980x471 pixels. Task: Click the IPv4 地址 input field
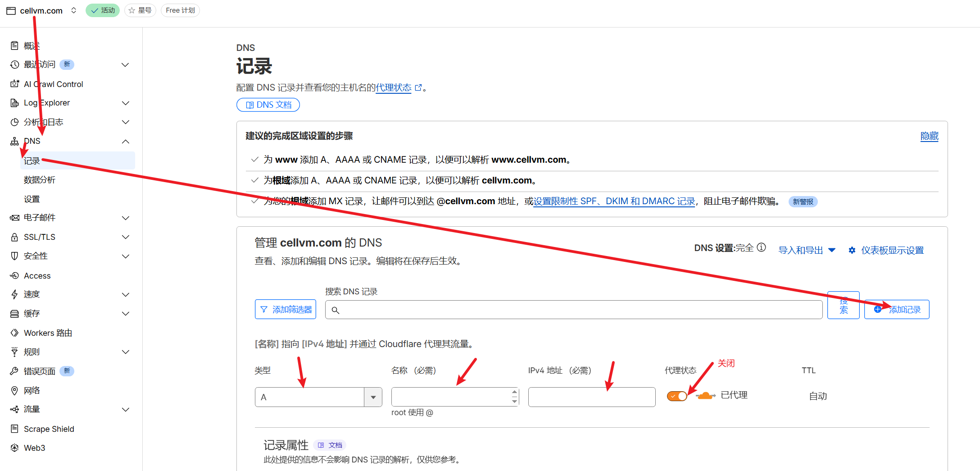[x=591, y=397]
